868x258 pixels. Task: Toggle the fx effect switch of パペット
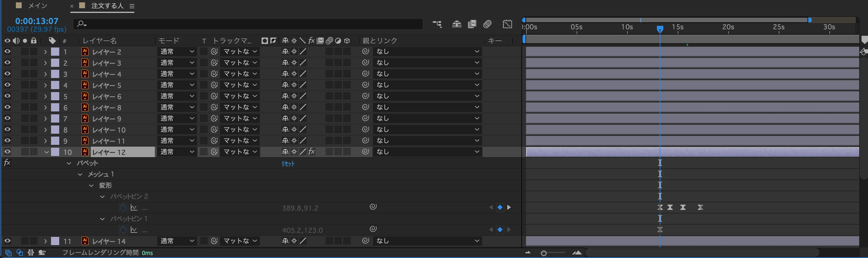coord(7,163)
